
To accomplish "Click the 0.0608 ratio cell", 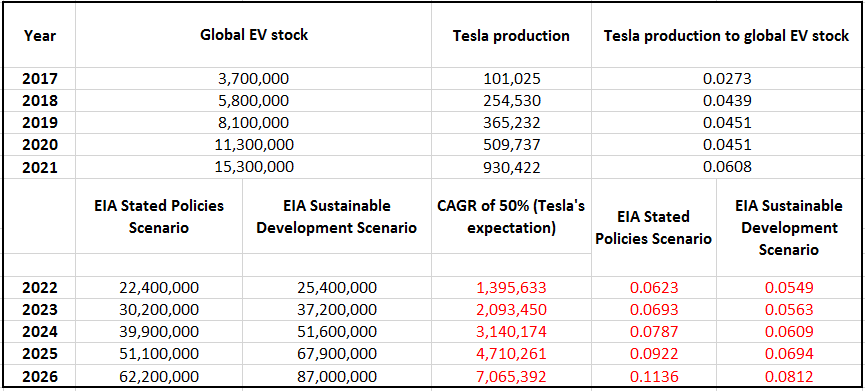I will (x=727, y=167).
